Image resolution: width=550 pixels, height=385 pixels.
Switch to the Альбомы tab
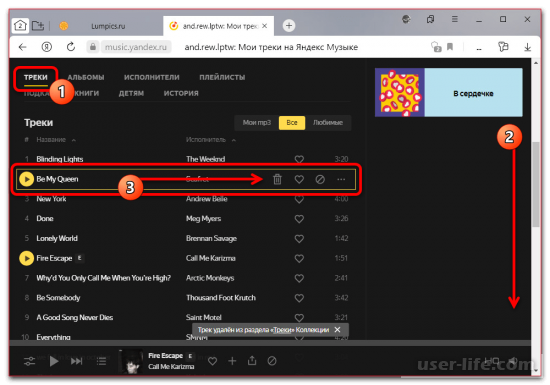[x=86, y=77]
